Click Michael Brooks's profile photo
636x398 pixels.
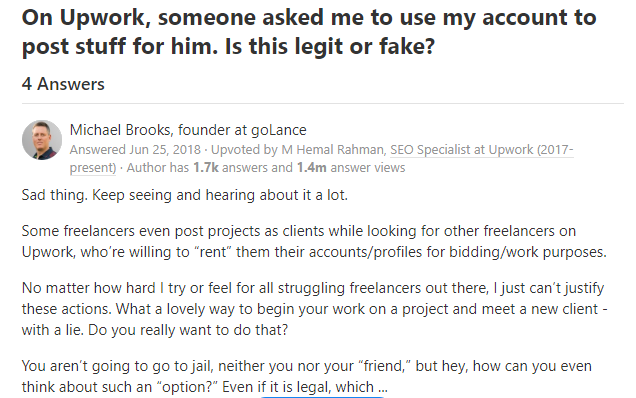[x=42, y=140]
